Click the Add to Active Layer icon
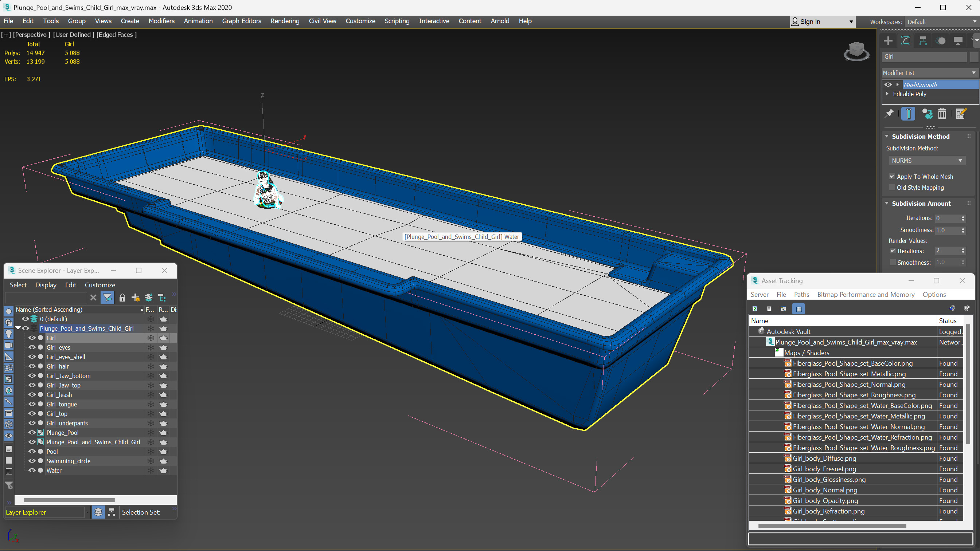This screenshot has height=551, width=980. tap(149, 298)
